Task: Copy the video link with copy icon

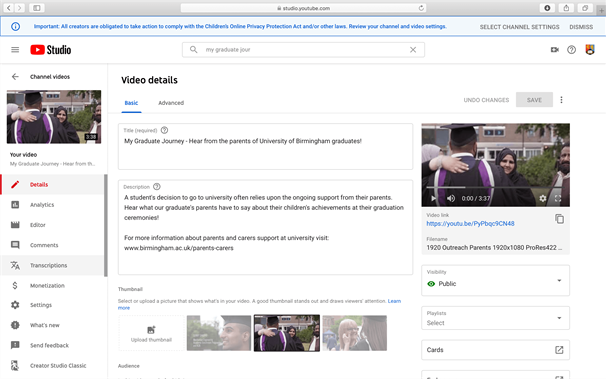Action: (559, 219)
